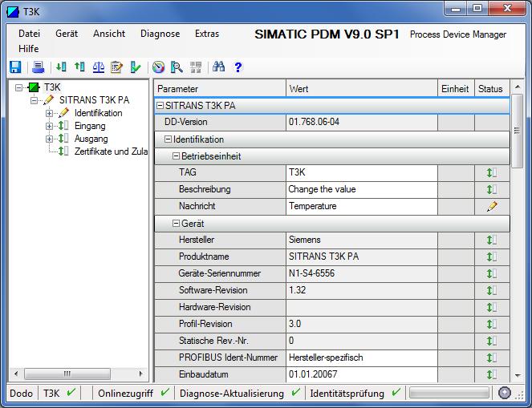Open the Diagnose menu
The width and height of the screenshot is (532, 408).
coord(160,34)
